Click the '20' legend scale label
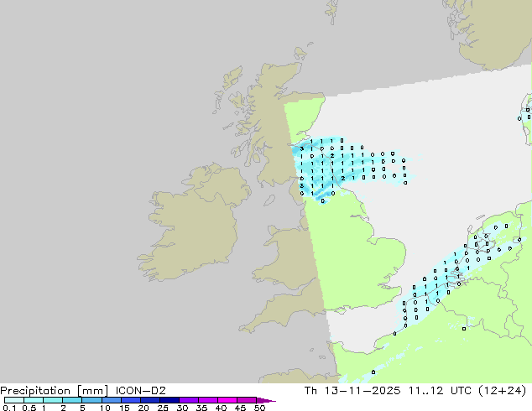The height and width of the screenshot is (411, 532). (143, 408)
